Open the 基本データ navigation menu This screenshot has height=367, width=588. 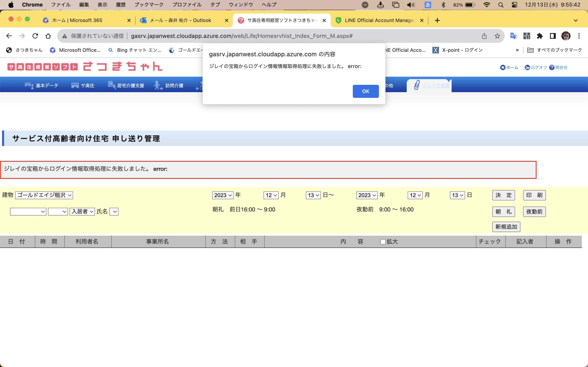pos(42,85)
